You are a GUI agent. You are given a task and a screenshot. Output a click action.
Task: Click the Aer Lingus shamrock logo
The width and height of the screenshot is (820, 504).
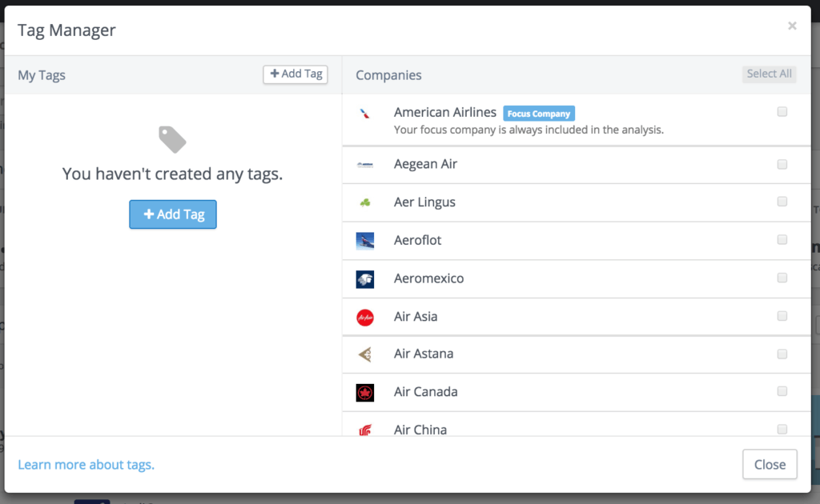pos(365,202)
